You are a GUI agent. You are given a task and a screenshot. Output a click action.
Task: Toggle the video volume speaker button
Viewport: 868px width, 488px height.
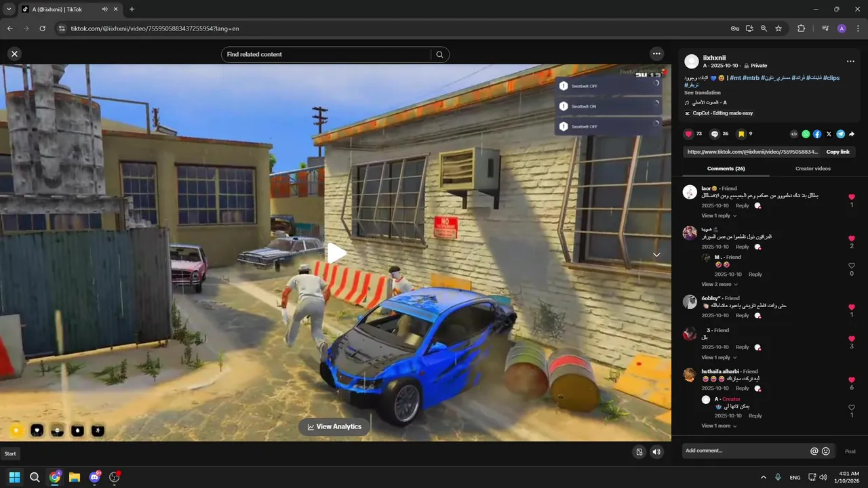click(656, 452)
